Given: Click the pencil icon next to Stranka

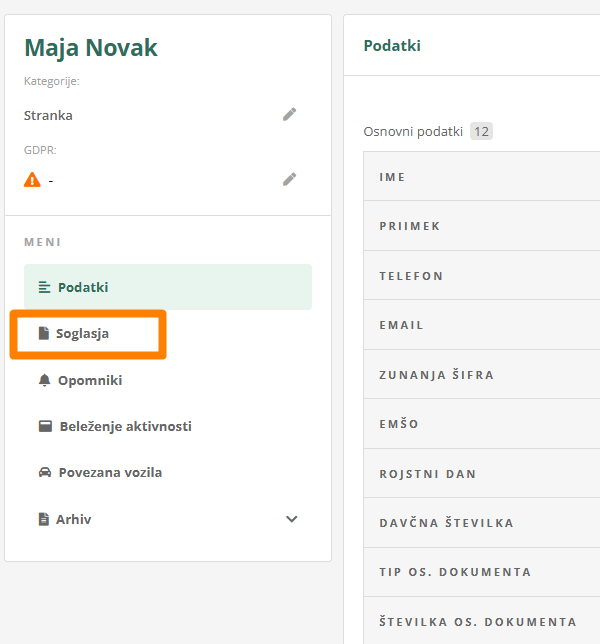Looking at the screenshot, I should [289, 114].
